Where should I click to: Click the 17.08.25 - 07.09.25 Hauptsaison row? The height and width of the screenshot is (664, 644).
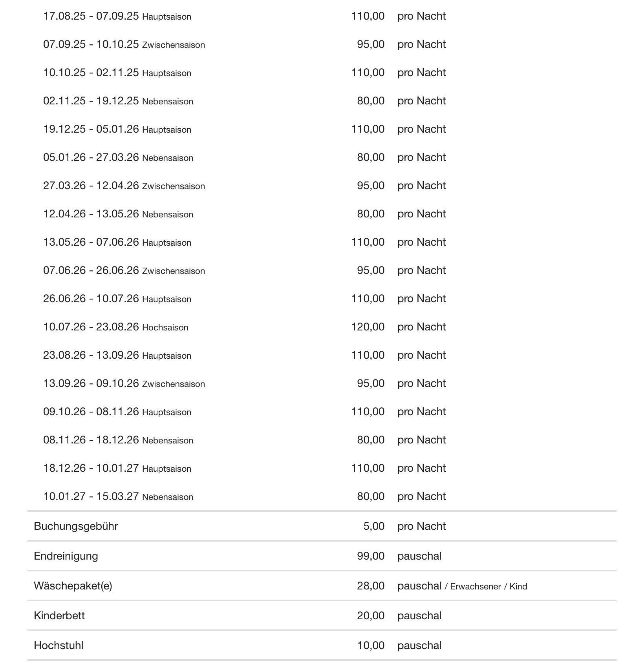click(x=117, y=16)
